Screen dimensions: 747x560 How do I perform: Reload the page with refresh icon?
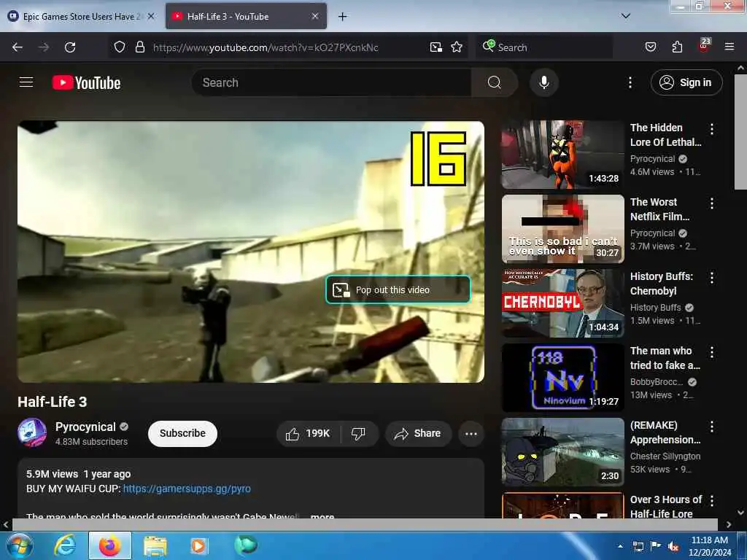70,47
